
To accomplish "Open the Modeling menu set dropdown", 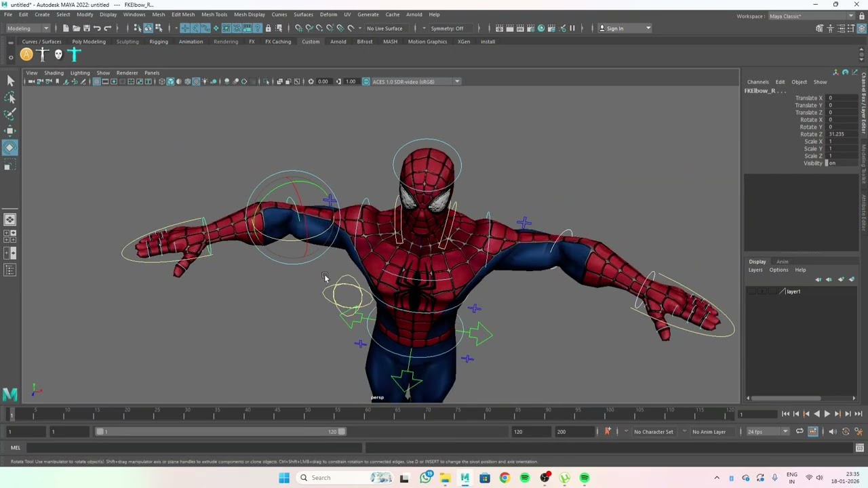I will (x=27, y=28).
